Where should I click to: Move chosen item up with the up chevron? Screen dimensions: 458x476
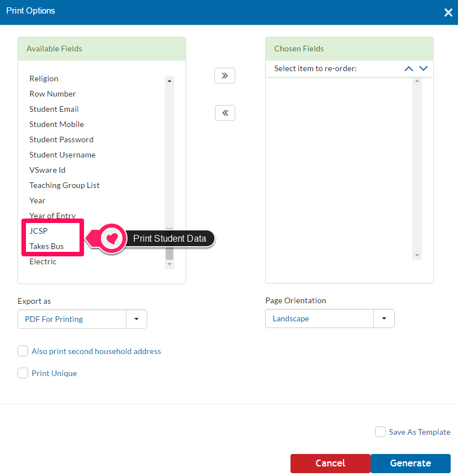[408, 69]
